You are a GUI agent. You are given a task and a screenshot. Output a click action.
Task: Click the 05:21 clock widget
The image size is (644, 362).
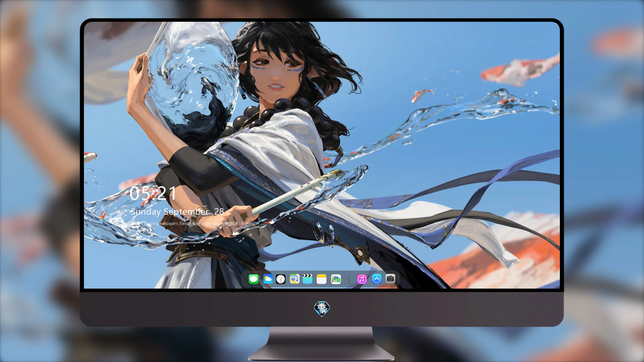153,193
